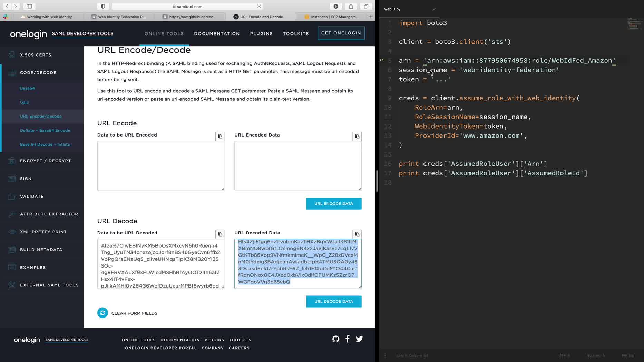Collapse the Code/Decode sidebar section

[38, 73]
